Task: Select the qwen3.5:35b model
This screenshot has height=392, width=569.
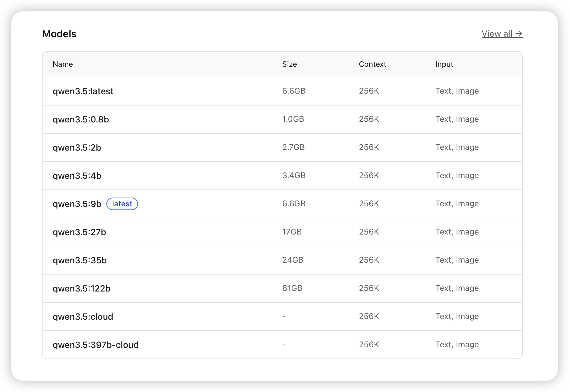Action: pyautogui.click(x=79, y=260)
